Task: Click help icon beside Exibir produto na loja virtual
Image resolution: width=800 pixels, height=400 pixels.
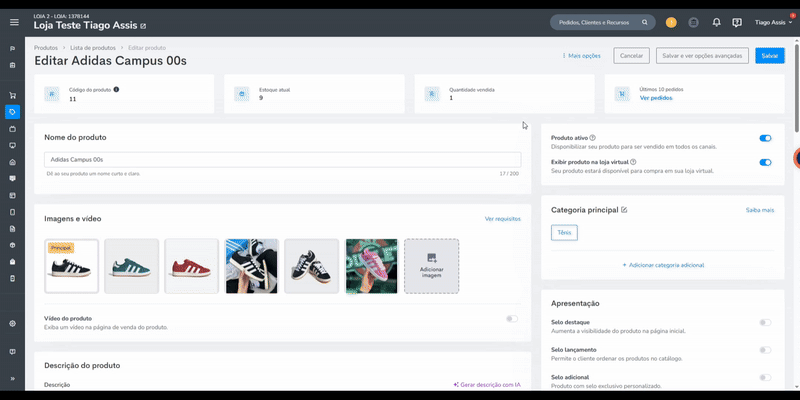Action: pos(633,162)
